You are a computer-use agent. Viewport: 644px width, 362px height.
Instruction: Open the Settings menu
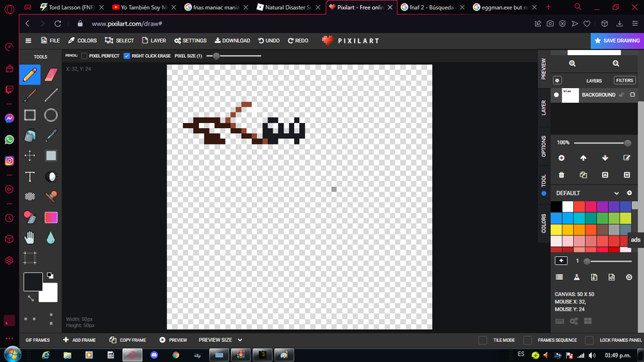coord(190,41)
